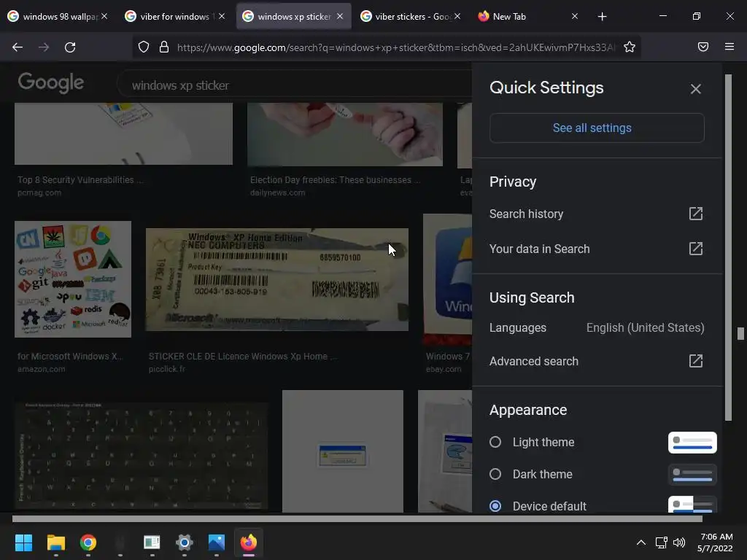Open File Explorer from the taskbar
This screenshot has width=747, height=560.
(x=55, y=542)
